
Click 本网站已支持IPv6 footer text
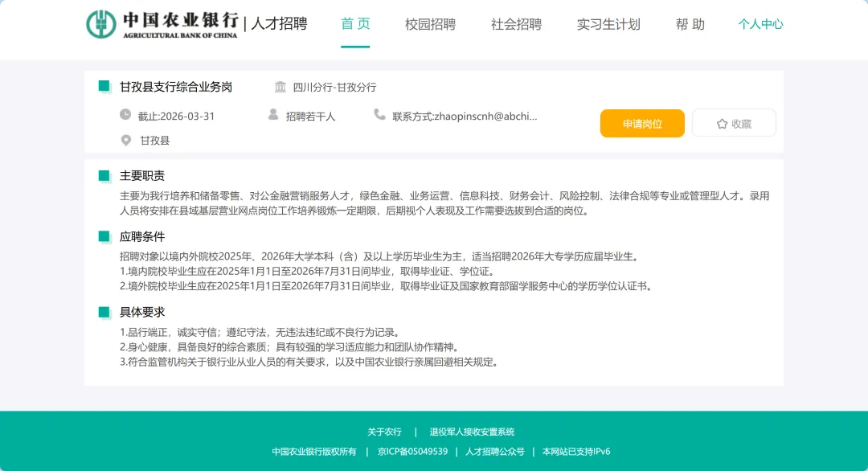click(x=575, y=452)
